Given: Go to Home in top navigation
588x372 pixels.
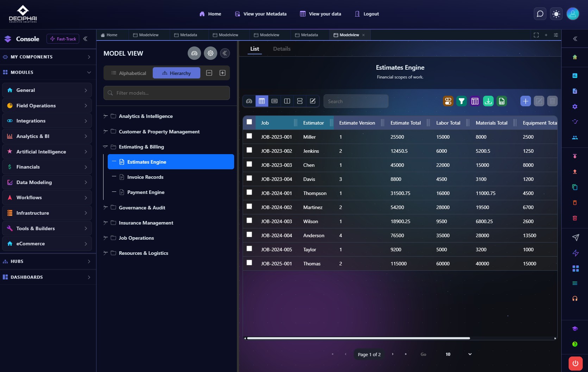Looking at the screenshot, I should tap(210, 14).
